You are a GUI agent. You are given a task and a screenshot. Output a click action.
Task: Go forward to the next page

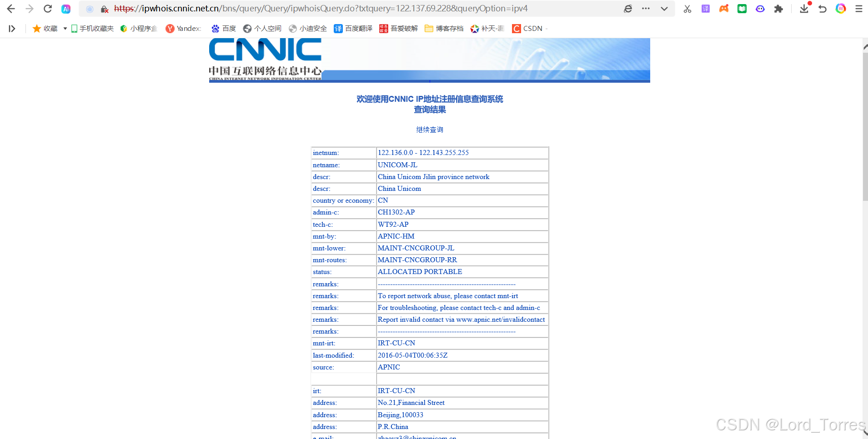point(30,9)
